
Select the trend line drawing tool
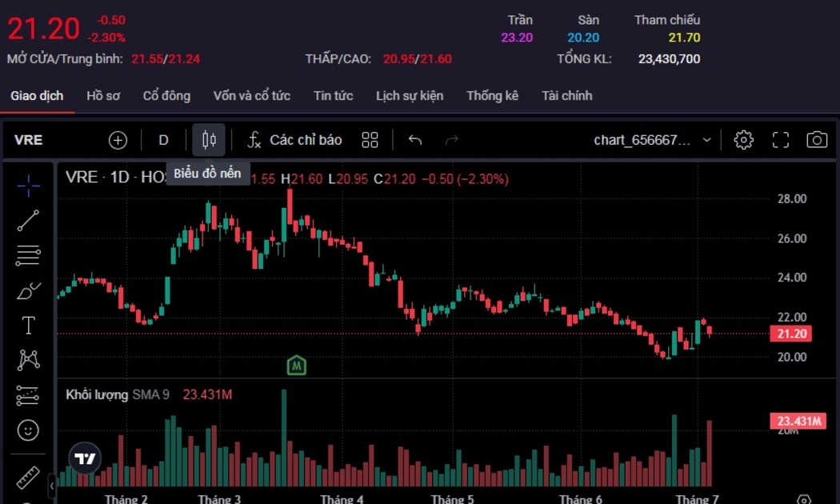coord(28,220)
